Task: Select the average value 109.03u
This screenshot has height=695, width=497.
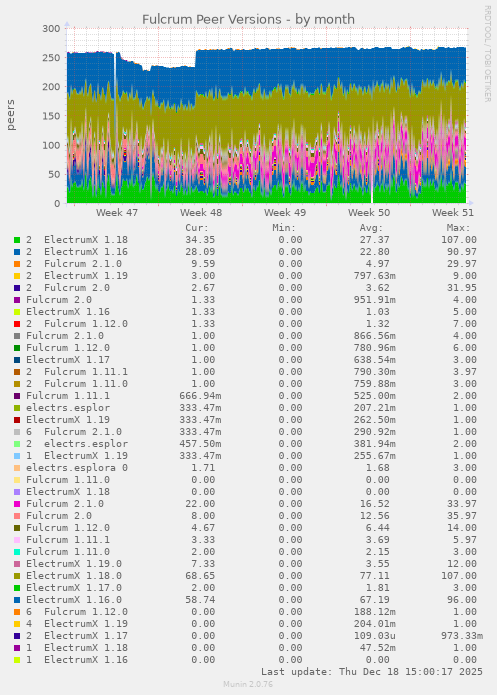Action: click(x=375, y=636)
